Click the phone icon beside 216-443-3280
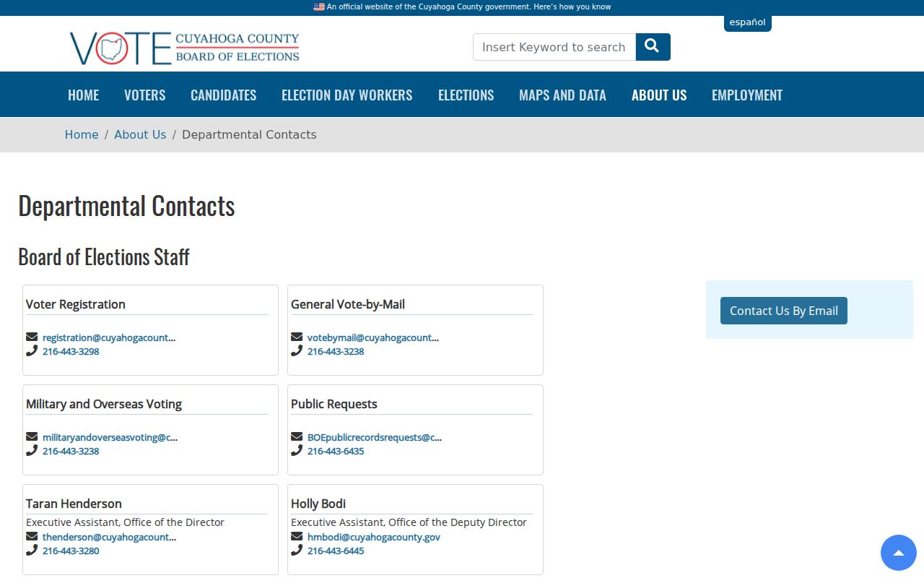This screenshot has height=578, width=924. click(x=32, y=551)
